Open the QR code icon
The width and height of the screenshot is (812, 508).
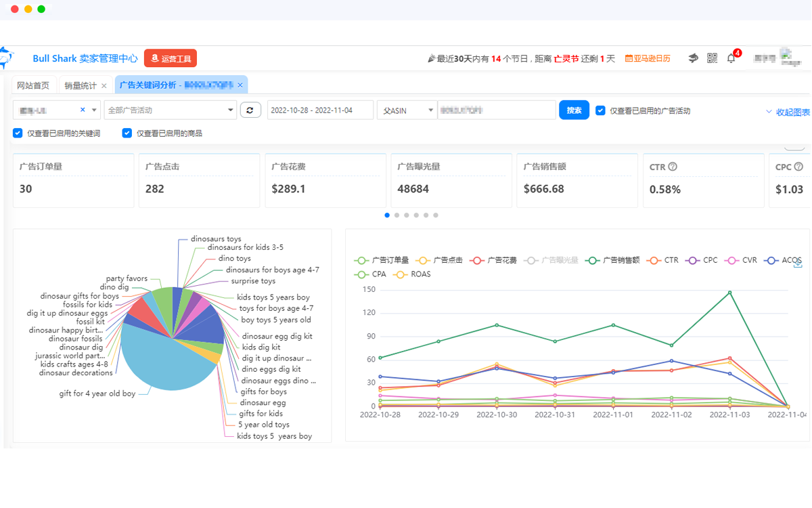(712, 58)
